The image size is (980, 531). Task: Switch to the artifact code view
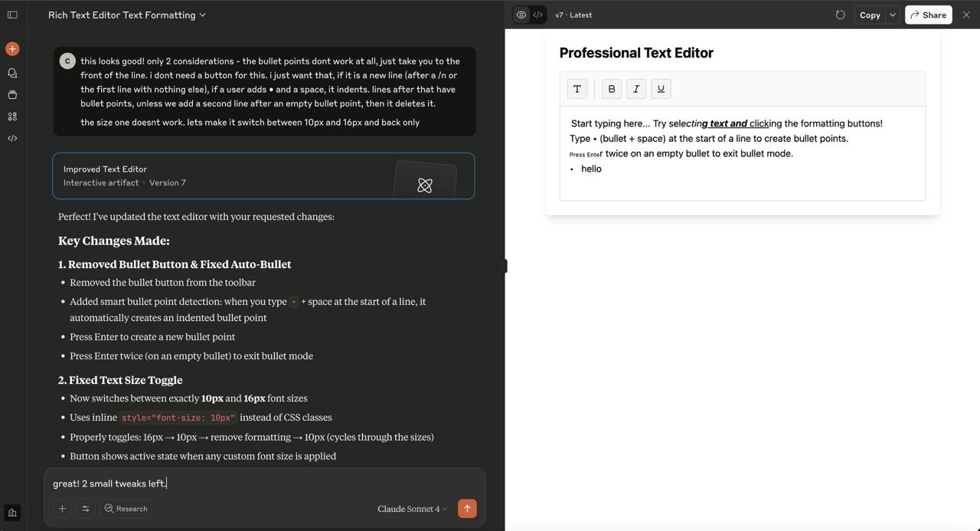tap(538, 15)
